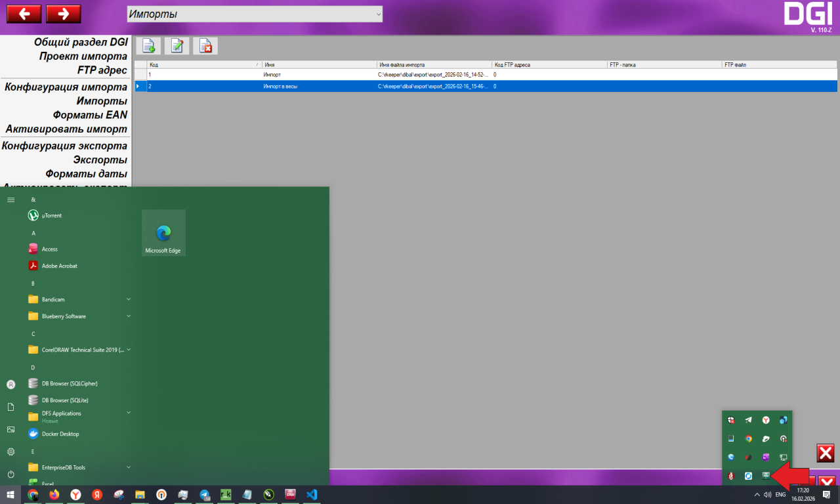Open the FTP адрес section in sidebar
840x504 pixels.
coord(102,70)
